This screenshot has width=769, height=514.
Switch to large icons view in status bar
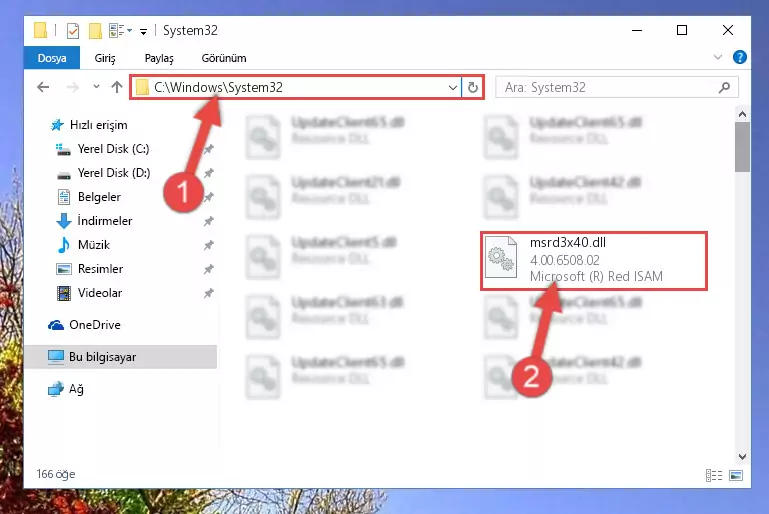pyautogui.click(x=736, y=475)
